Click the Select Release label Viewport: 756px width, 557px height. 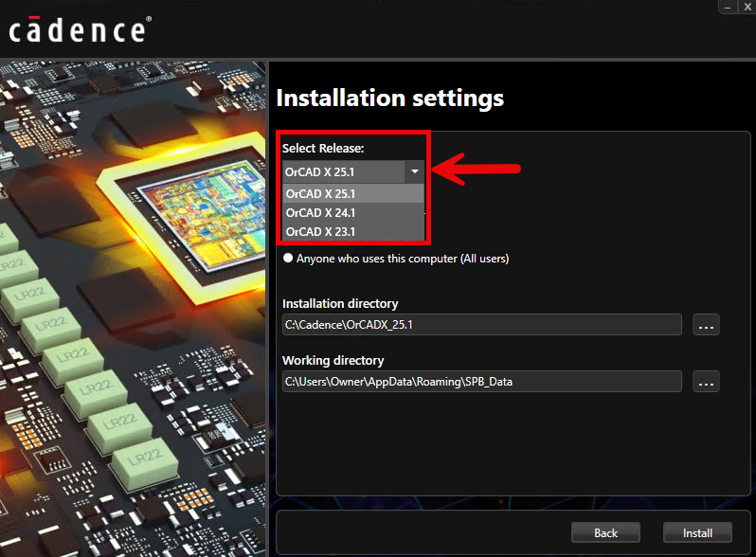[x=322, y=149]
